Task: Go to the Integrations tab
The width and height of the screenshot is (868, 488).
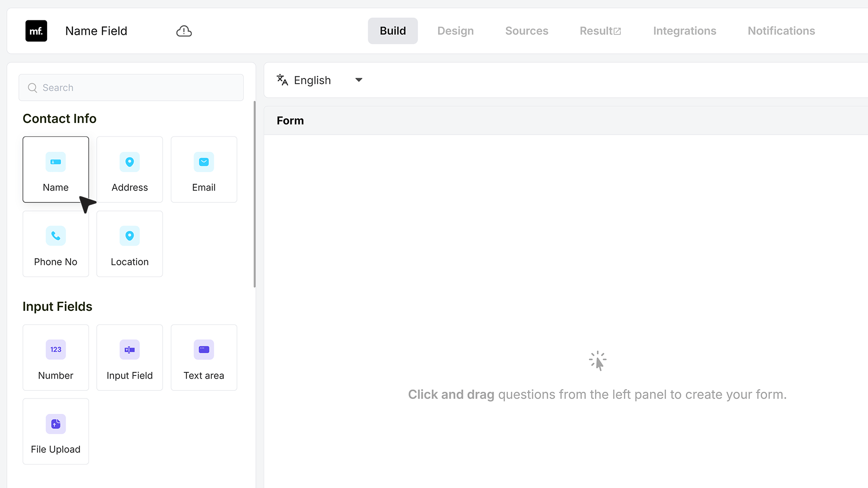Action: click(x=684, y=31)
